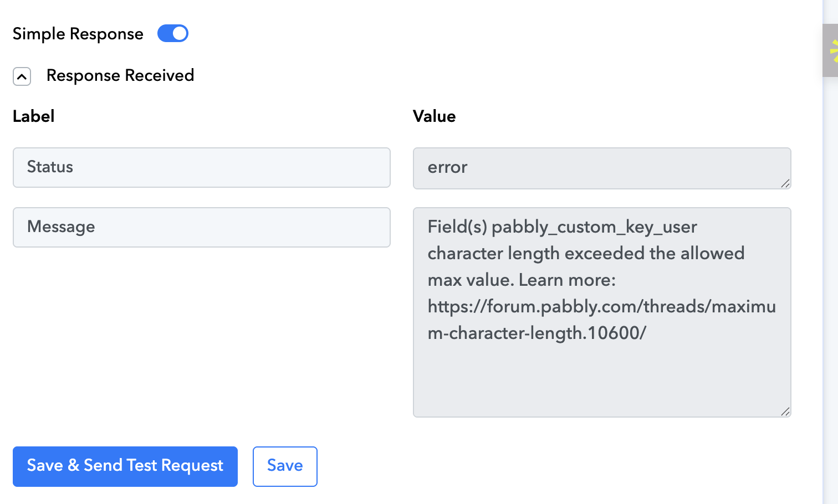The width and height of the screenshot is (838, 504).
Task: Click the right-edge vertical panel strip
Action: click(x=830, y=277)
